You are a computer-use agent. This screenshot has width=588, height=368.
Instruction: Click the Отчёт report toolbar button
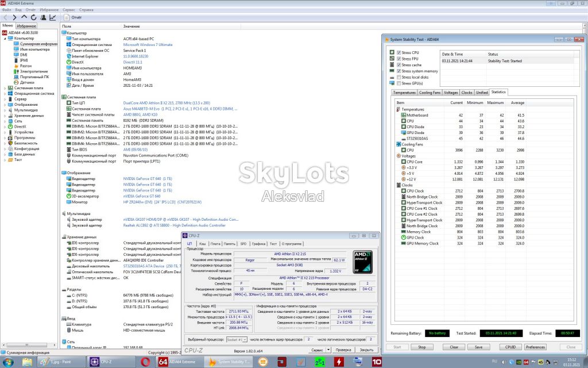click(x=73, y=17)
